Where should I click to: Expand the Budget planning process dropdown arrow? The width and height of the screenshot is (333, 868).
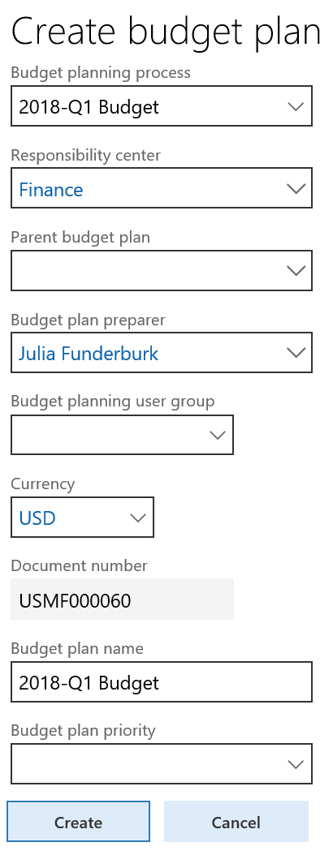click(296, 106)
